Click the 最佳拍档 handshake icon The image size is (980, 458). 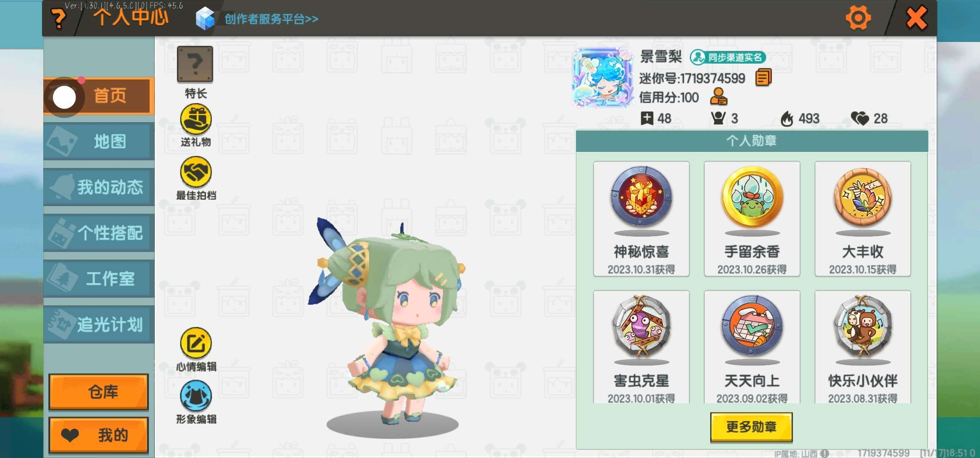tap(196, 172)
